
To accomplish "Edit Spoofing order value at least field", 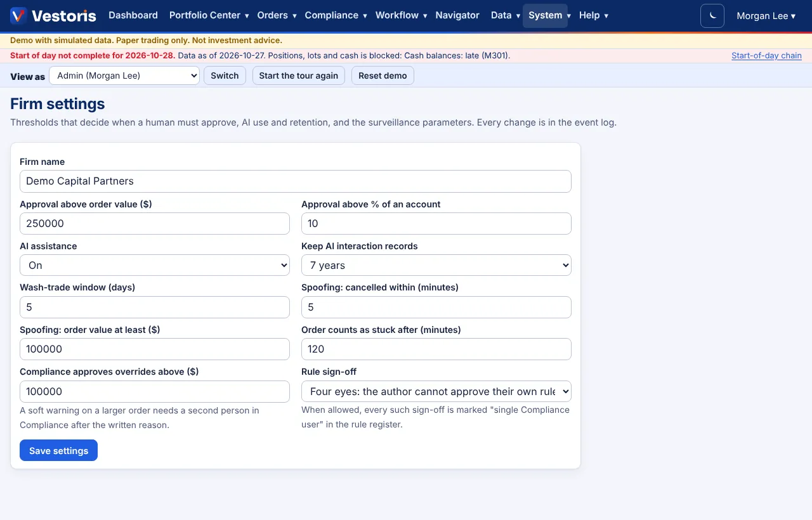I will coord(155,349).
